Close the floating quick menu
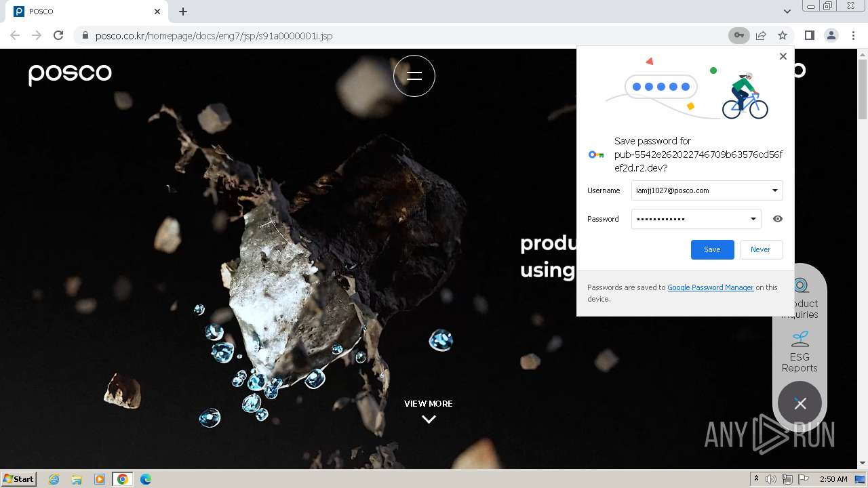This screenshot has width=868, height=488. (x=800, y=404)
